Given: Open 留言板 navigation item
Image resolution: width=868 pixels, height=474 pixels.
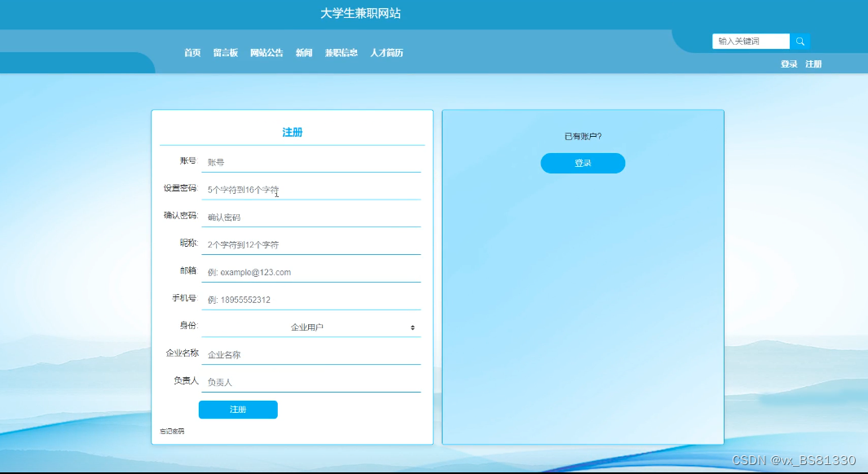Looking at the screenshot, I should 225,53.
